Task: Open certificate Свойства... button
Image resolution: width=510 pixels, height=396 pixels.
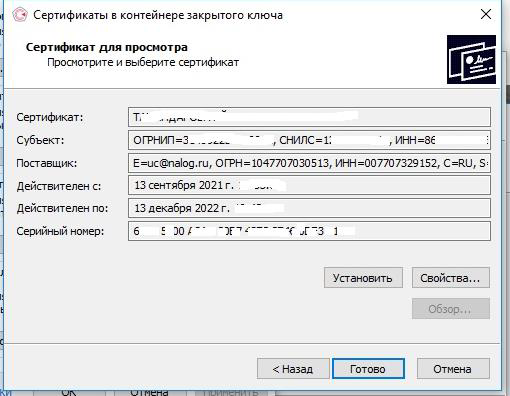Action: (x=451, y=278)
